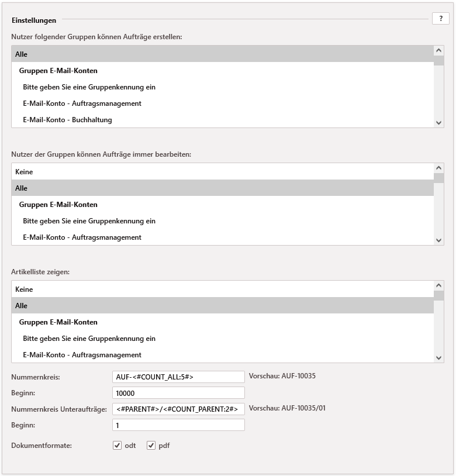Click scroll-down arrow in Artikelliste zeigen list

click(439, 358)
